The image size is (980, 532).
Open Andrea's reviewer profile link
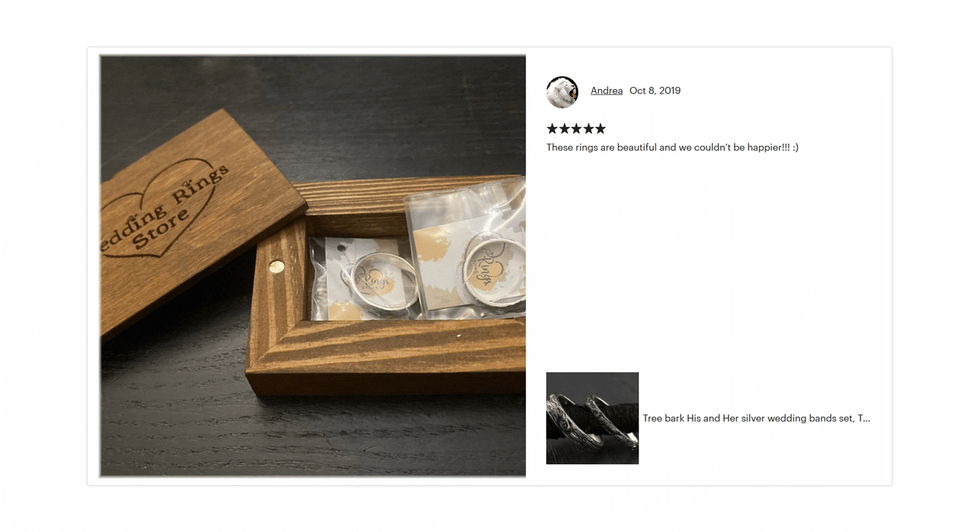point(606,91)
